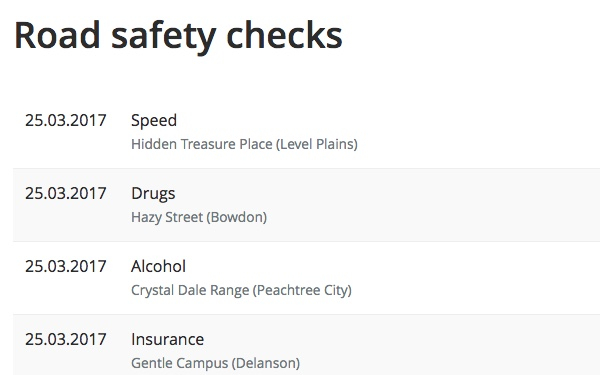Click the date of the Alcohol check

point(65,266)
